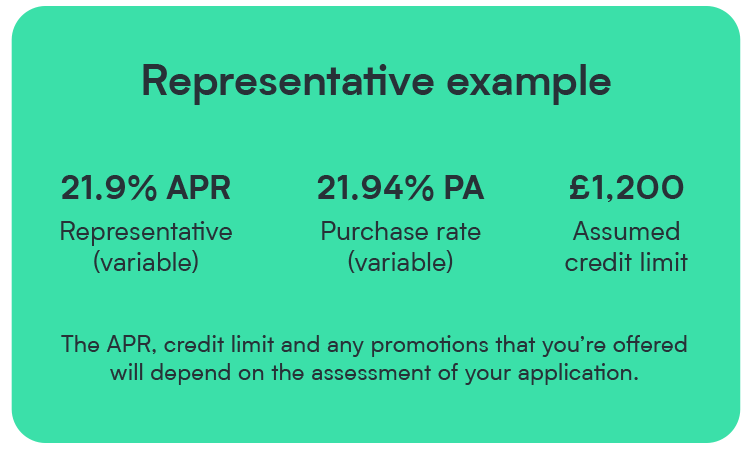This screenshot has width=749, height=449.
Task: Click the 'APR' text beside 21.9%
Action: point(198,188)
